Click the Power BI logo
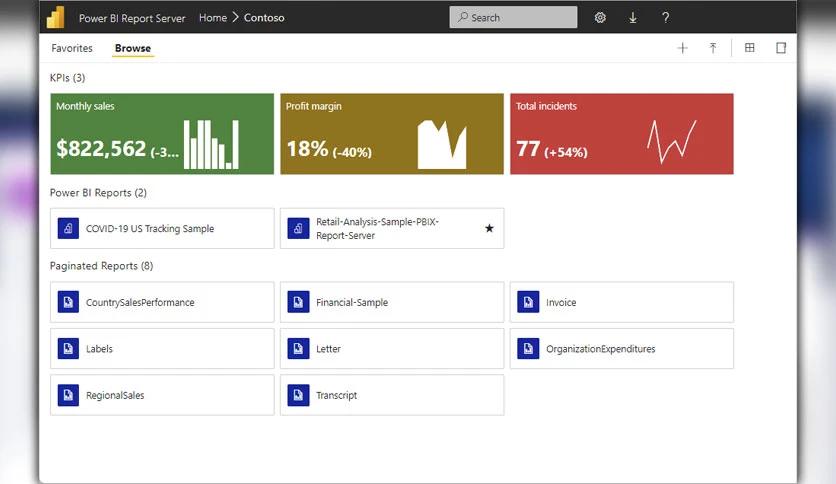This screenshot has height=484, width=836. click(56, 17)
